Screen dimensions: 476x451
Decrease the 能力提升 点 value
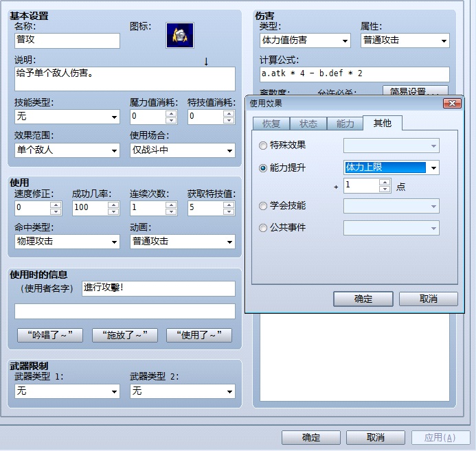tap(385, 189)
